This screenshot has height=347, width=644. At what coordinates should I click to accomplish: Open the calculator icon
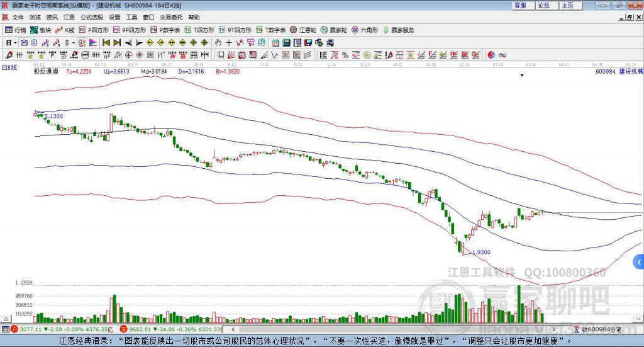(286, 43)
